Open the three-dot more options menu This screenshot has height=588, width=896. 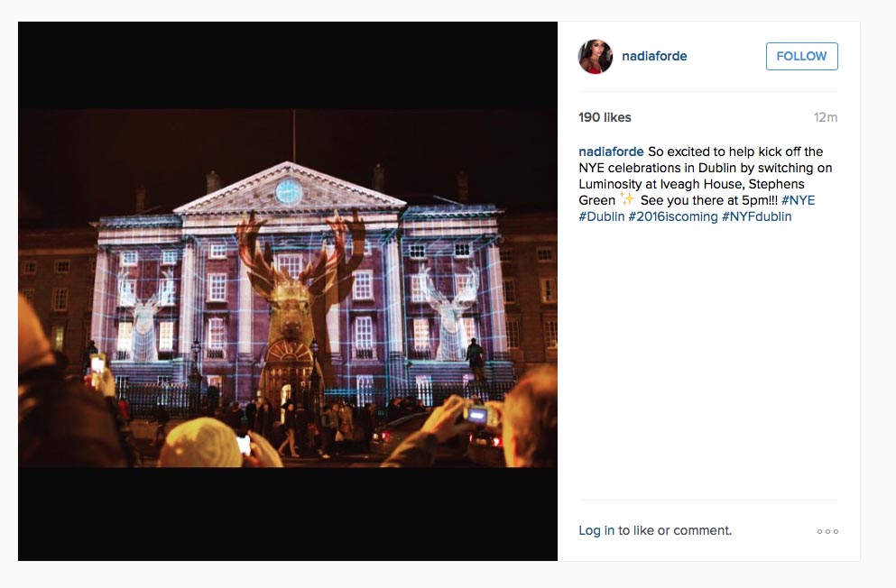click(827, 531)
